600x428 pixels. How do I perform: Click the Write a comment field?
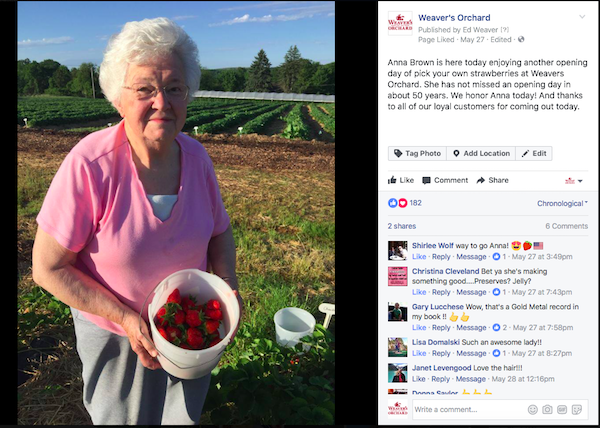pos(470,410)
